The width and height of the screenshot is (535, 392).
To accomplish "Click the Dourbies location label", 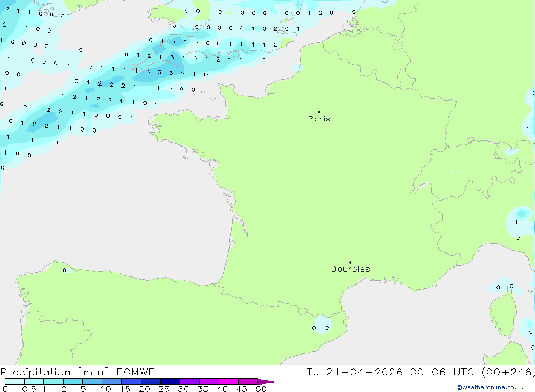I will [350, 269].
